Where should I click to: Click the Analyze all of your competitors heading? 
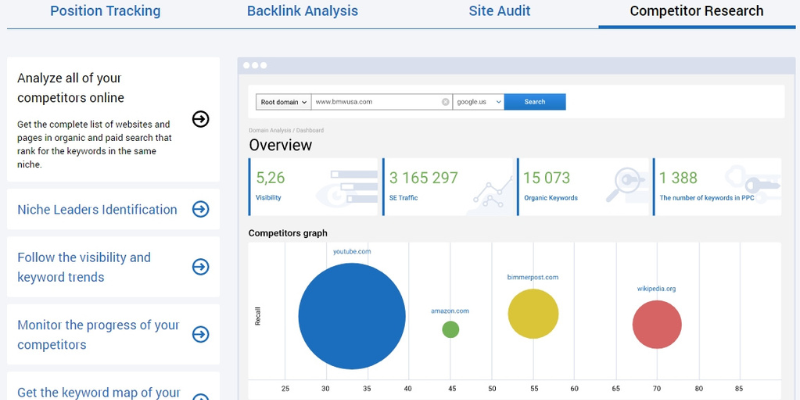coord(71,88)
